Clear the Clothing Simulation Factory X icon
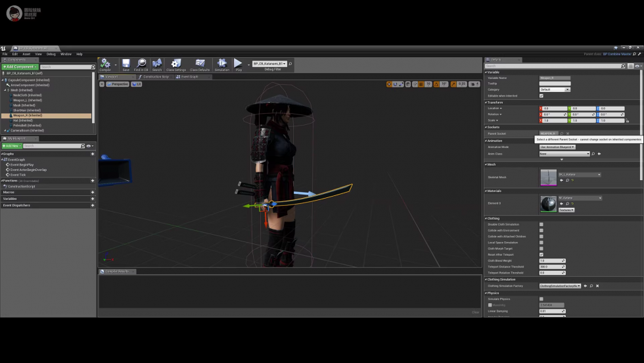Viewport: 644px width, 363px height. click(597, 285)
